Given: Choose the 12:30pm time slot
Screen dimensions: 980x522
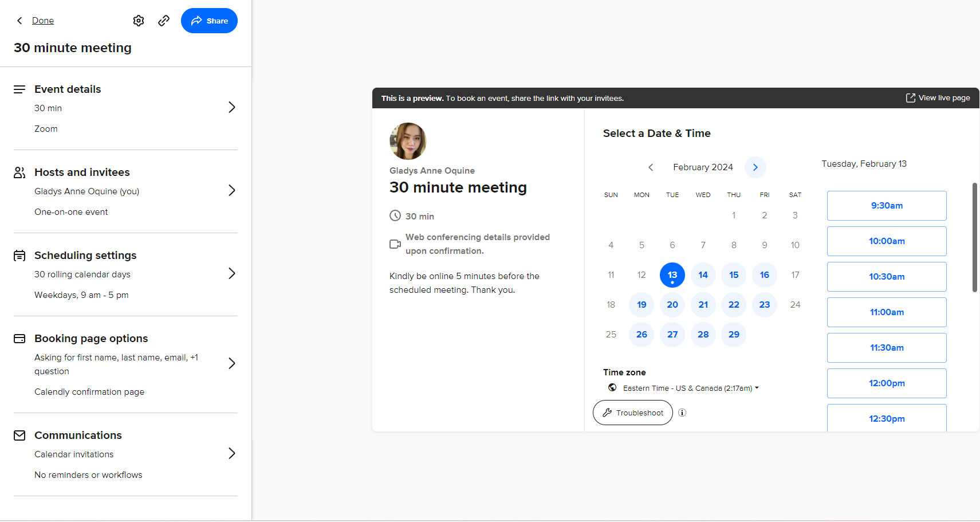Looking at the screenshot, I should tap(887, 418).
